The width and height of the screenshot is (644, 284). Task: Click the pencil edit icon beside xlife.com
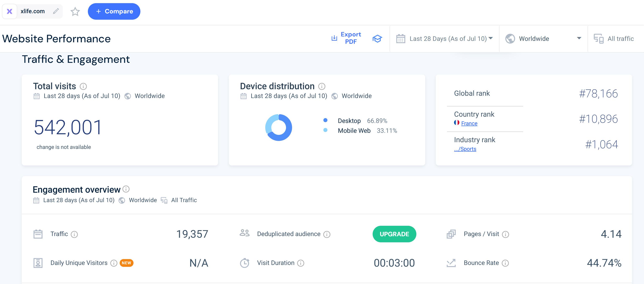tap(56, 11)
